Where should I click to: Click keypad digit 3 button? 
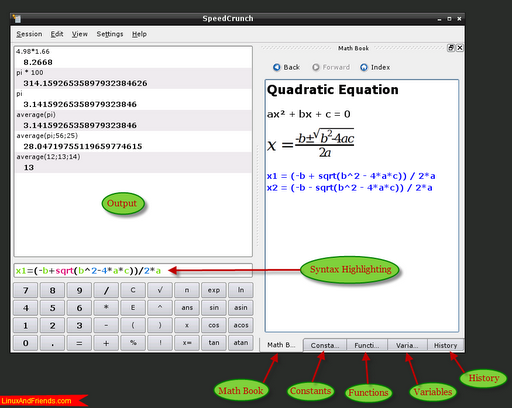click(79, 325)
